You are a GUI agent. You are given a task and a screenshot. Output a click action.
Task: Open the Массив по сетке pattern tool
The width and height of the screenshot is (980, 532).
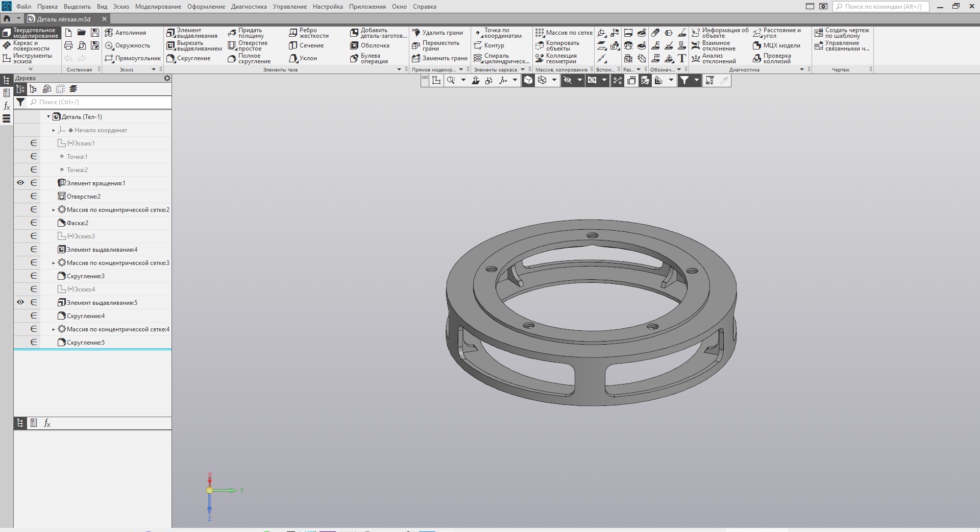click(x=564, y=33)
